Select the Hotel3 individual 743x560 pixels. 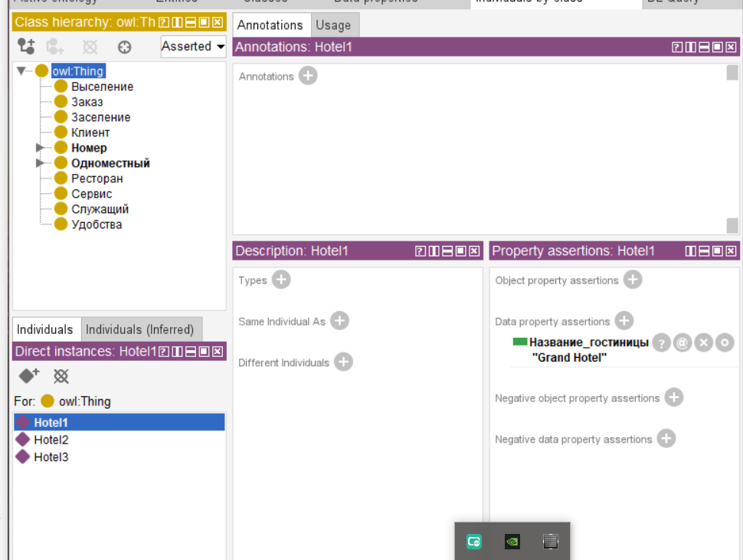[x=119, y=457]
